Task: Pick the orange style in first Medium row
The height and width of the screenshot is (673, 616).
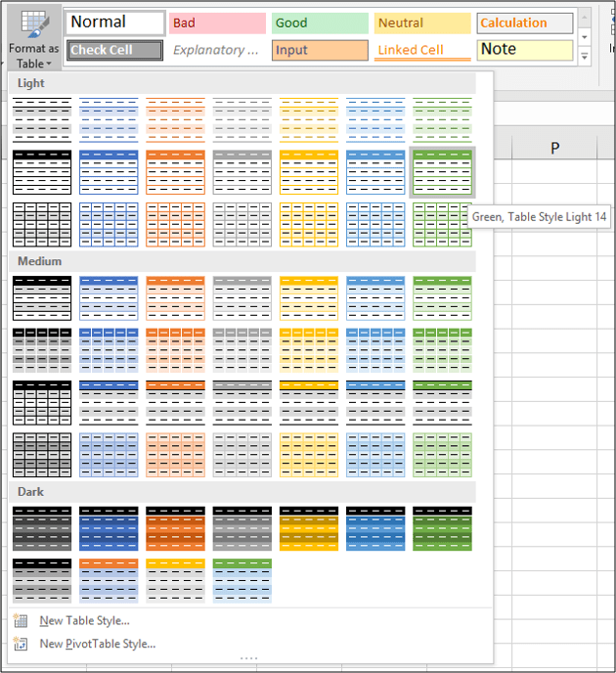Action: pos(175,296)
